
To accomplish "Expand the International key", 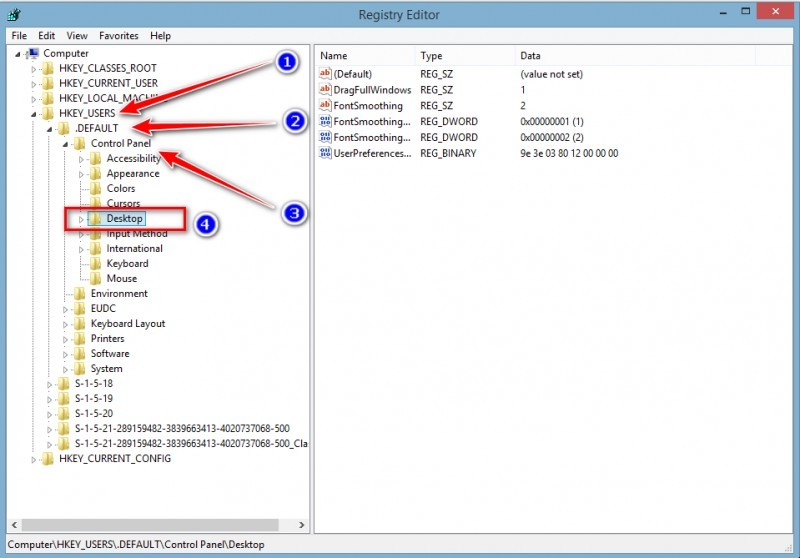I will tap(81, 249).
